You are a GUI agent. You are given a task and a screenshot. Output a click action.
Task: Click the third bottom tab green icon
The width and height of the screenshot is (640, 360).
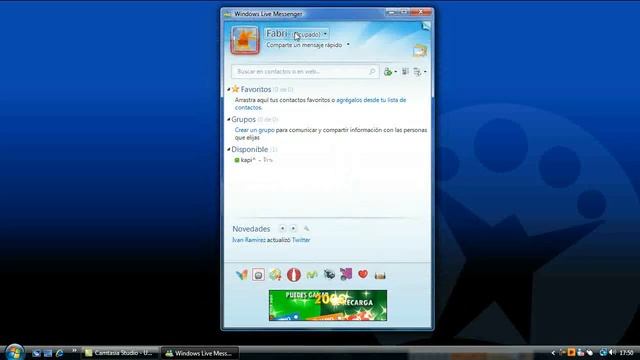pyautogui.click(x=276, y=275)
